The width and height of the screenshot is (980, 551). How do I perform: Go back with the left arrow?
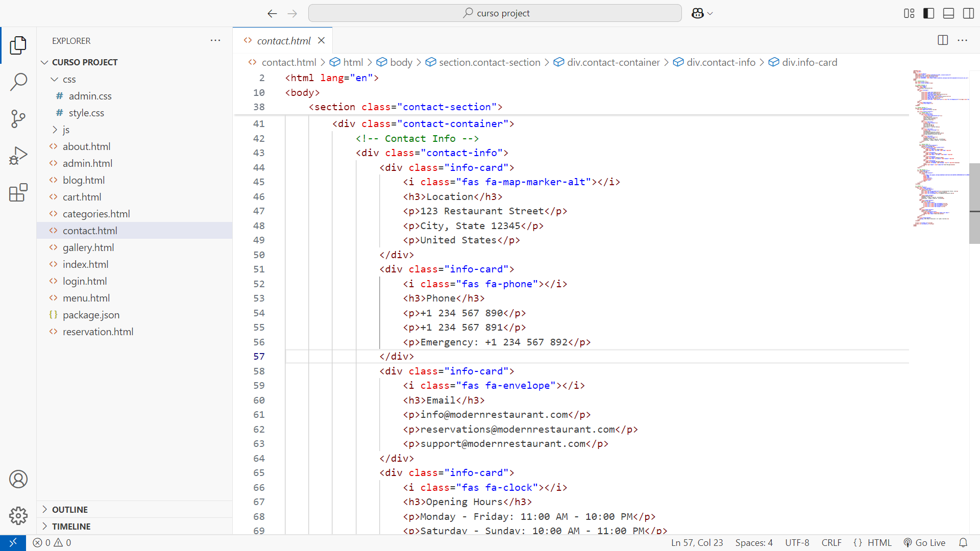272,13
